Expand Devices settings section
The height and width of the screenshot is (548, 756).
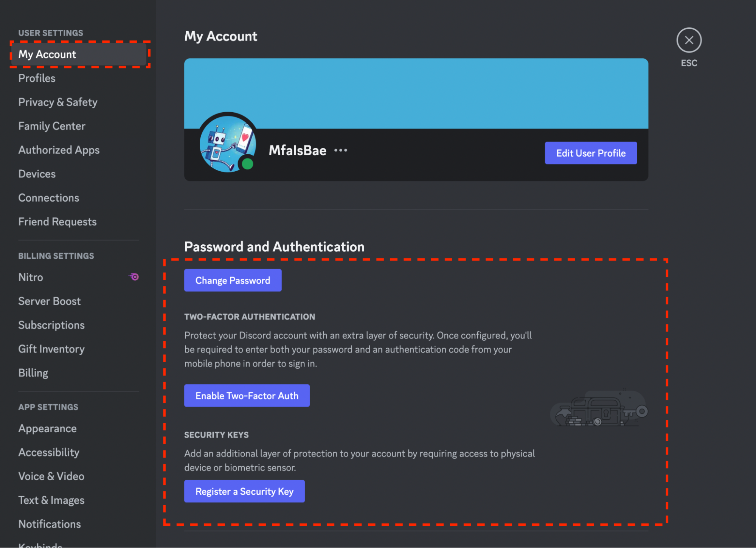pyautogui.click(x=37, y=173)
